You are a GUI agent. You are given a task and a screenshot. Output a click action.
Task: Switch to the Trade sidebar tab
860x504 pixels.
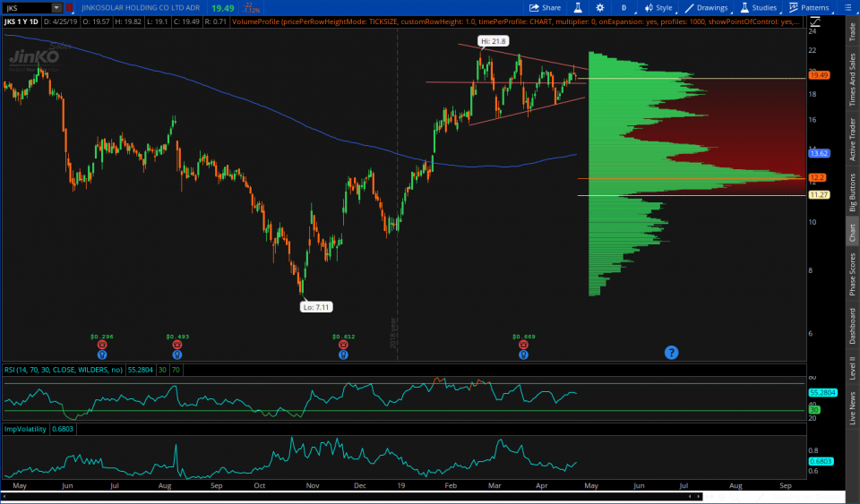pos(852,31)
